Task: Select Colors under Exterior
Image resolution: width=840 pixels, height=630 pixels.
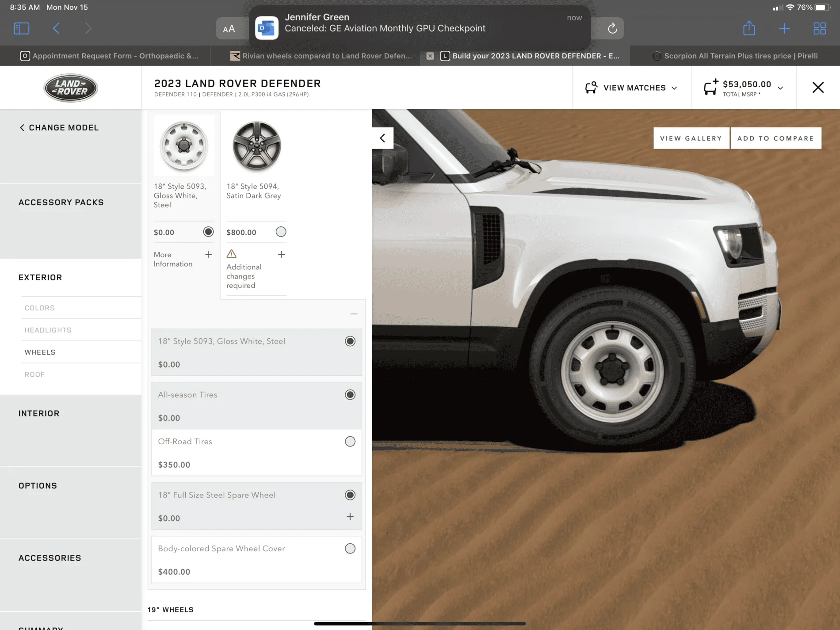Action: click(x=39, y=308)
